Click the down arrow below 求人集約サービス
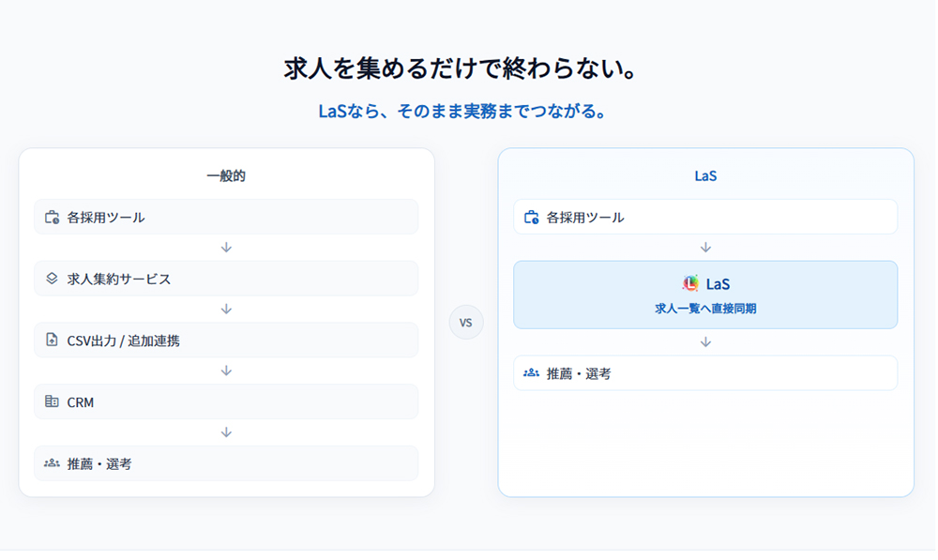This screenshot has height=560, width=938. pyautogui.click(x=226, y=309)
